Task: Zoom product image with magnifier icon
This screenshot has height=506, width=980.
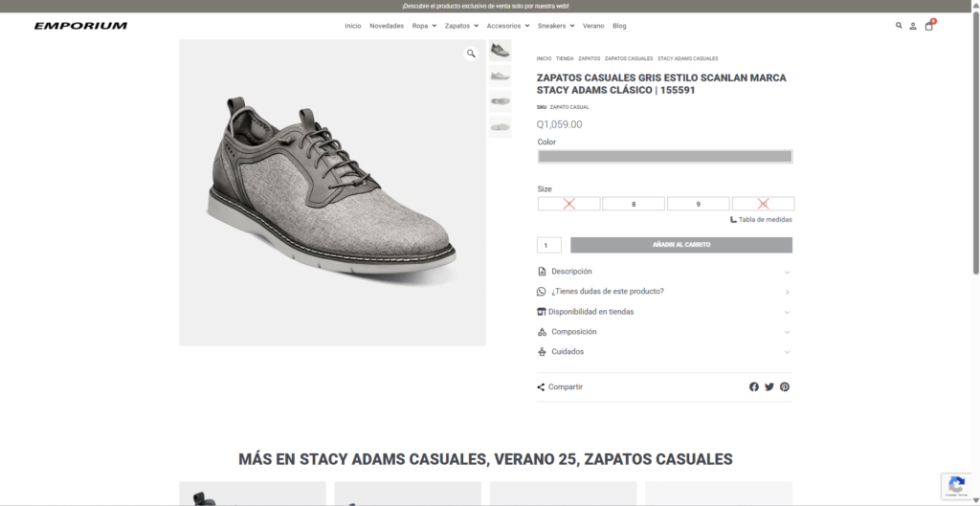Action: click(x=471, y=54)
